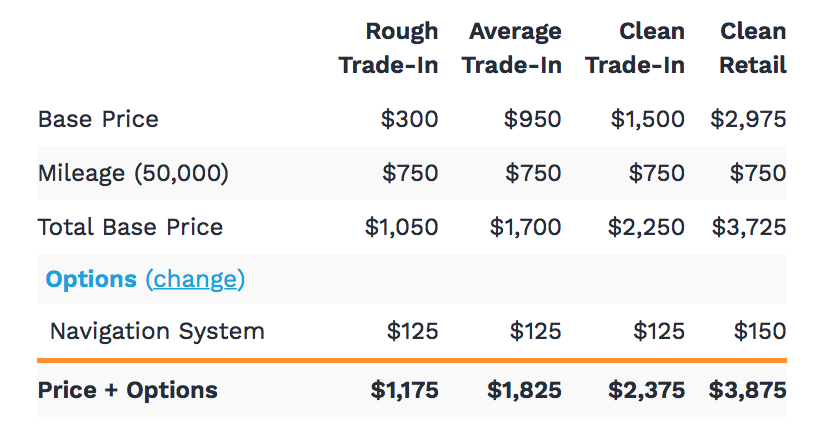Click the $300 rough trade-in base price
The width and height of the screenshot is (822, 428).
pyautogui.click(x=409, y=119)
